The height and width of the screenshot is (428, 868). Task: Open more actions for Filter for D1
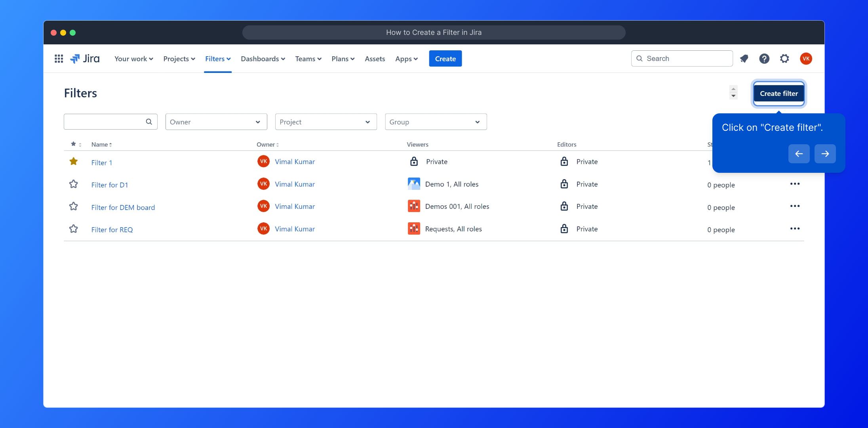point(795,184)
